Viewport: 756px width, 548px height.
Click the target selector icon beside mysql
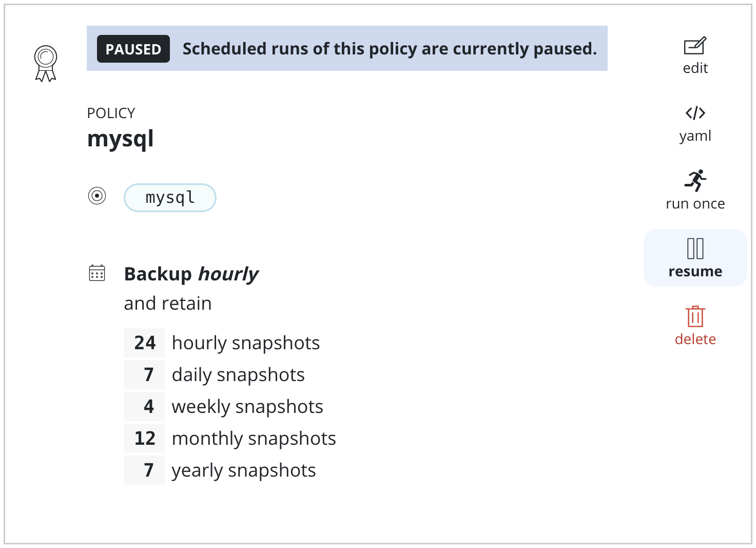97,196
